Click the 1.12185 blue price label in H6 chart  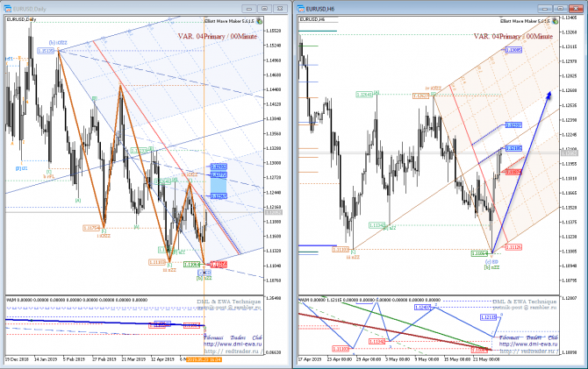click(513, 148)
